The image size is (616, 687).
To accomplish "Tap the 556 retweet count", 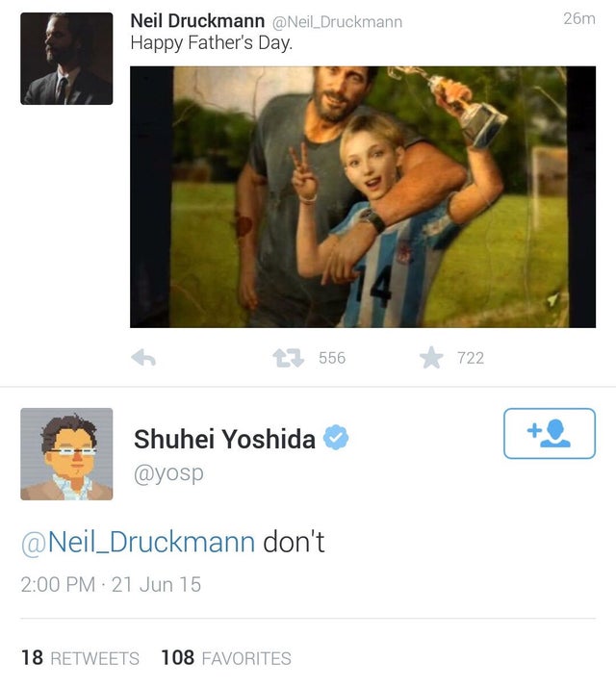I will click(x=331, y=358).
